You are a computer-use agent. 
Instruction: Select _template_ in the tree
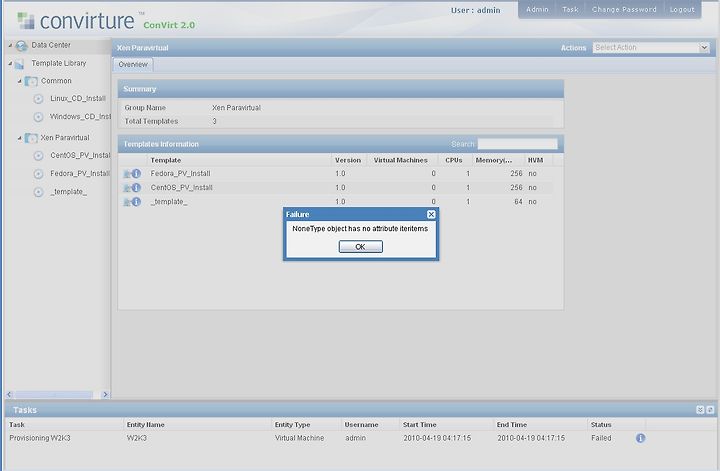[68, 192]
